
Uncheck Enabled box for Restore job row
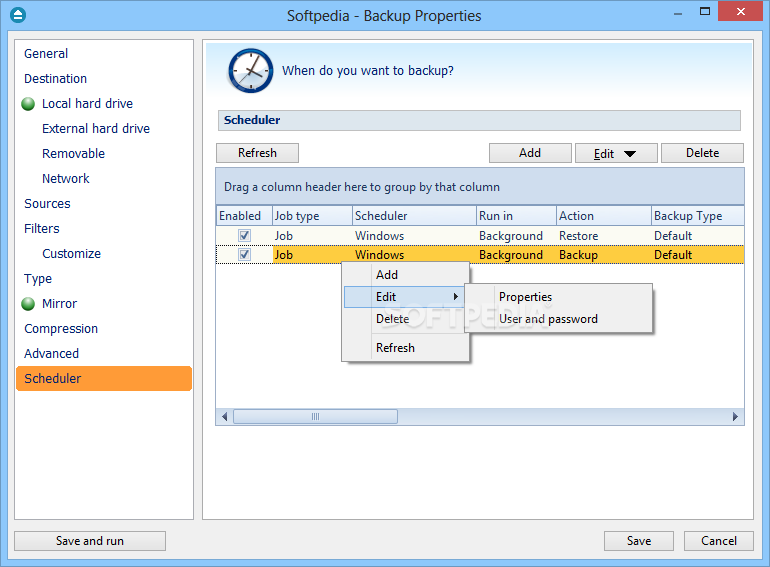coord(244,236)
